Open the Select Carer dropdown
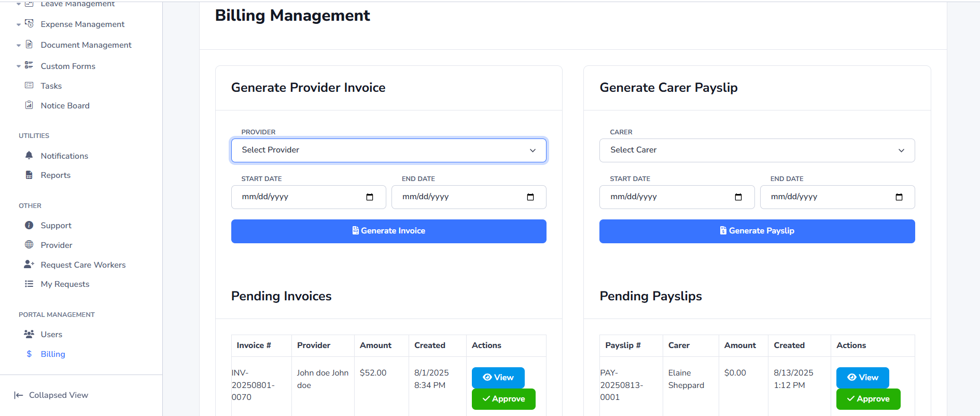Image resolution: width=980 pixels, height=416 pixels. click(x=757, y=150)
